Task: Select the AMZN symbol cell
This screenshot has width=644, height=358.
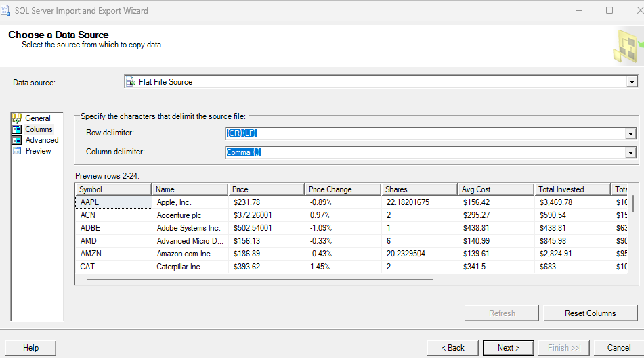Action: [114, 254]
